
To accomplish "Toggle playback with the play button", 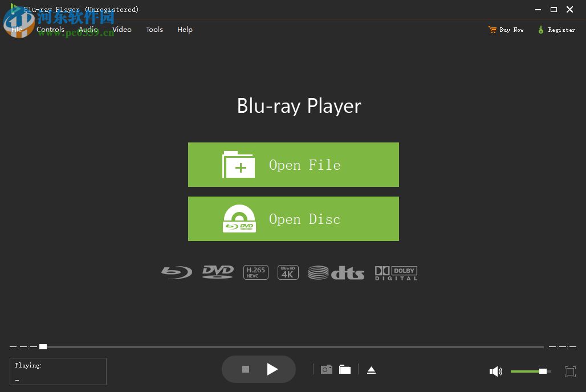I will pos(272,369).
